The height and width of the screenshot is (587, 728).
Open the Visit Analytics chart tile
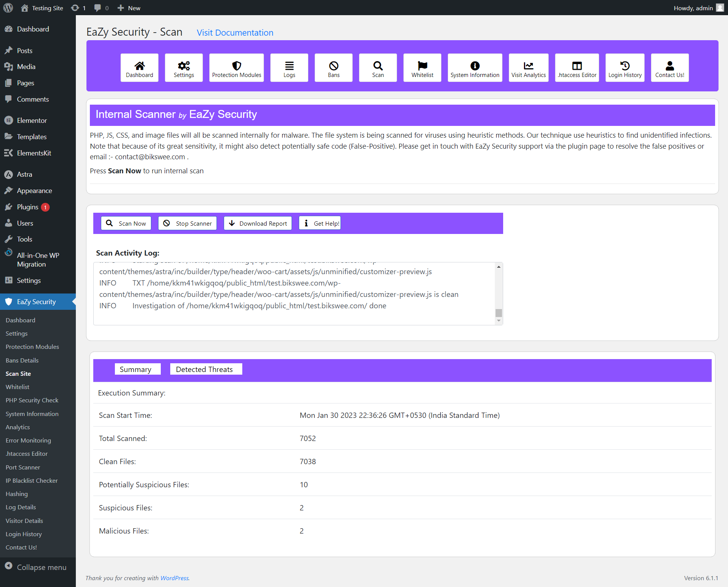coord(529,67)
